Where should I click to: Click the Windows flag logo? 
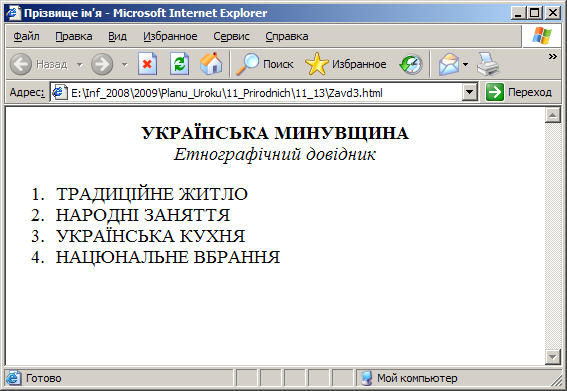pyautogui.click(x=541, y=36)
